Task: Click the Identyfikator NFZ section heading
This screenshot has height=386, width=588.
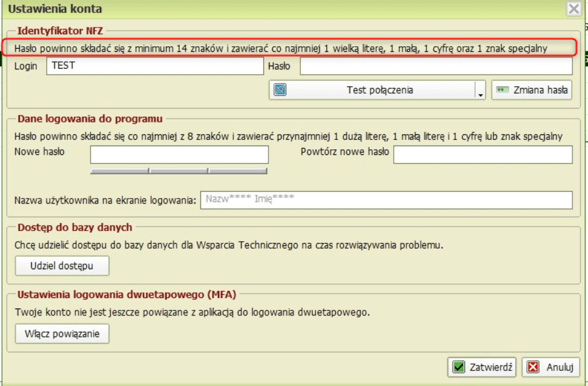Action: pyautogui.click(x=60, y=31)
